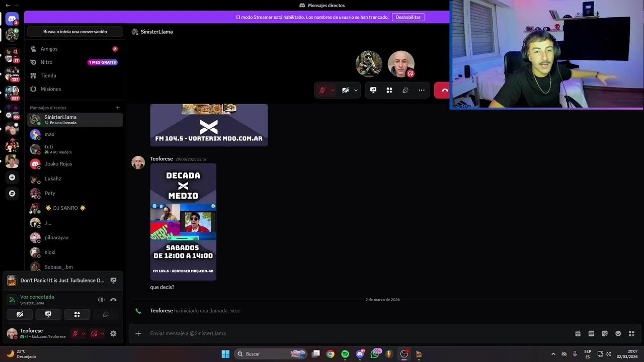The width and height of the screenshot is (644, 362).
Task: Open emoji picker in message bar
Action: 618,333
